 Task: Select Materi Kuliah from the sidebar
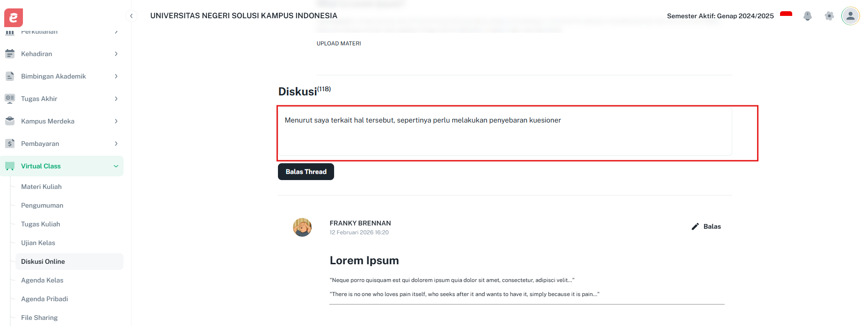pyautogui.click(x=41, y=186)
